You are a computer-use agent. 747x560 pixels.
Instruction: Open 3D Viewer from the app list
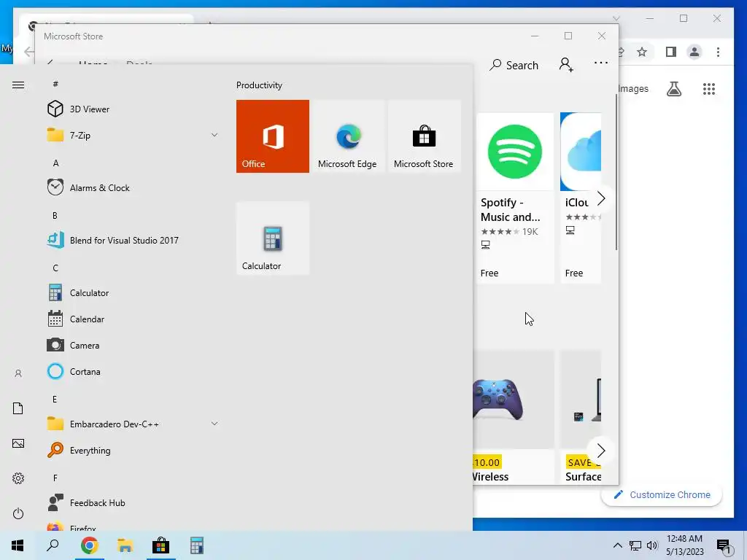[133, 109]
